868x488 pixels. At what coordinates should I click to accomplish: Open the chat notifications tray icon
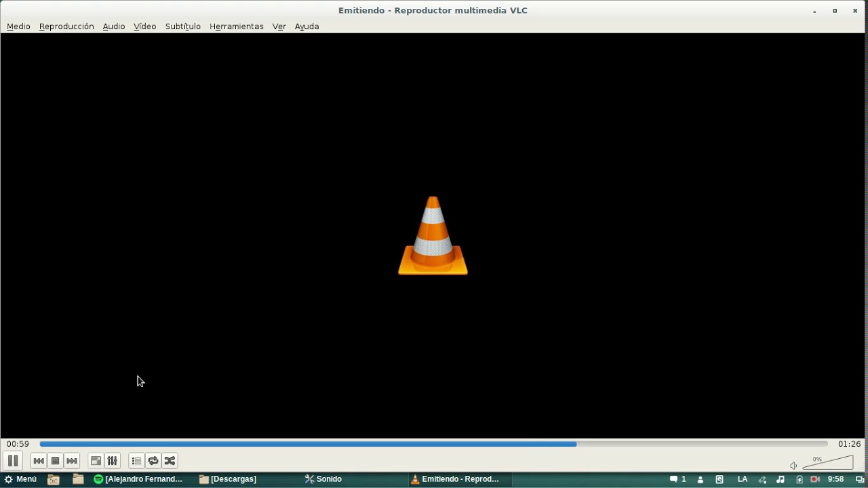[x=677, y=479]
